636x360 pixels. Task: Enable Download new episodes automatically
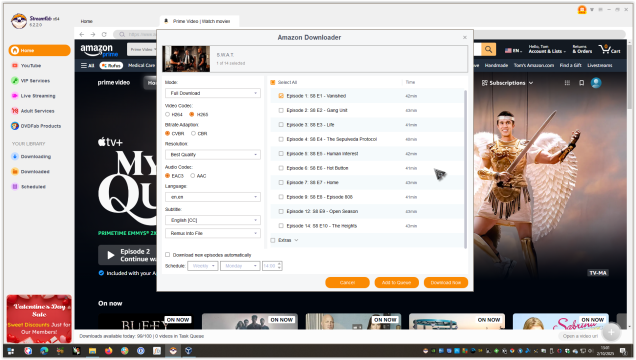[168, 255]
